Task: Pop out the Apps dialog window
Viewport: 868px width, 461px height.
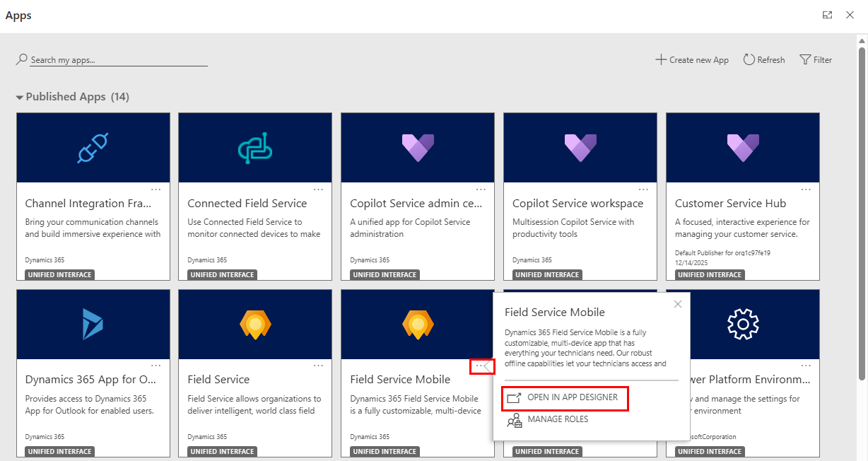Action: point(827,15)
